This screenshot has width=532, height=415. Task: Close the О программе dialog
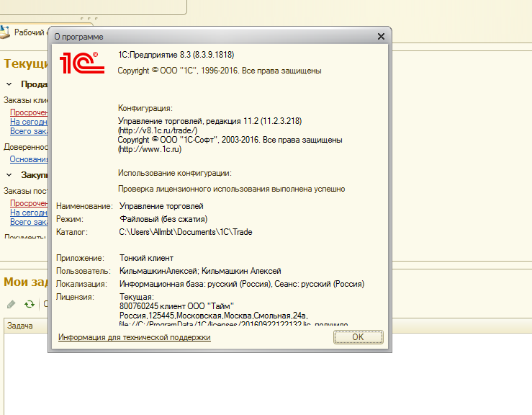pyautogui.click(x=381, y=36)
